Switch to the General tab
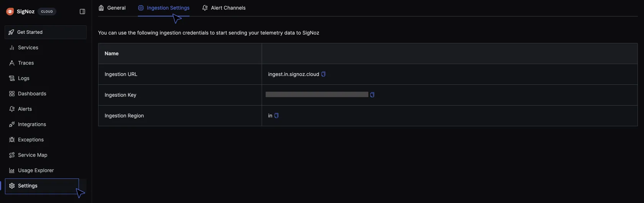644x203 pixels. (x=112, y=8)
